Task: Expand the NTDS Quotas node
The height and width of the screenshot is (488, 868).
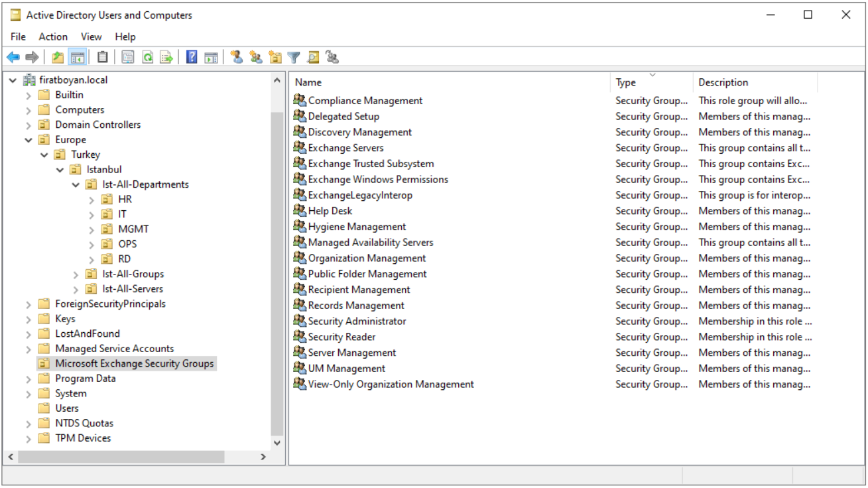Action: (x=29, y=423)
